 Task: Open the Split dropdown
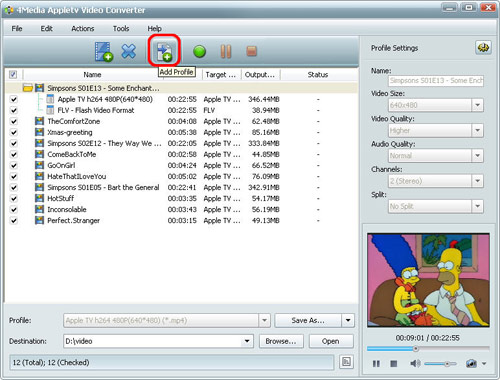pyautogui.click(x=477, y=206)
